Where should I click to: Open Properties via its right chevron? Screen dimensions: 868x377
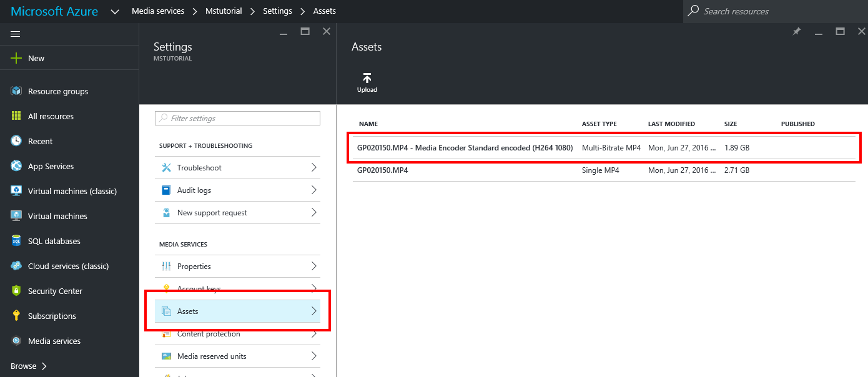point(314,266)
